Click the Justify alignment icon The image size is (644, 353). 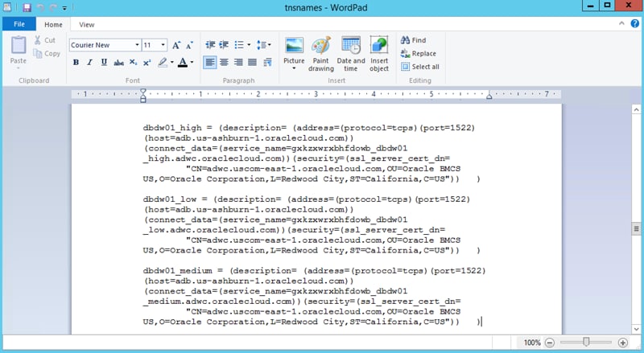click(x=252, y=63)
